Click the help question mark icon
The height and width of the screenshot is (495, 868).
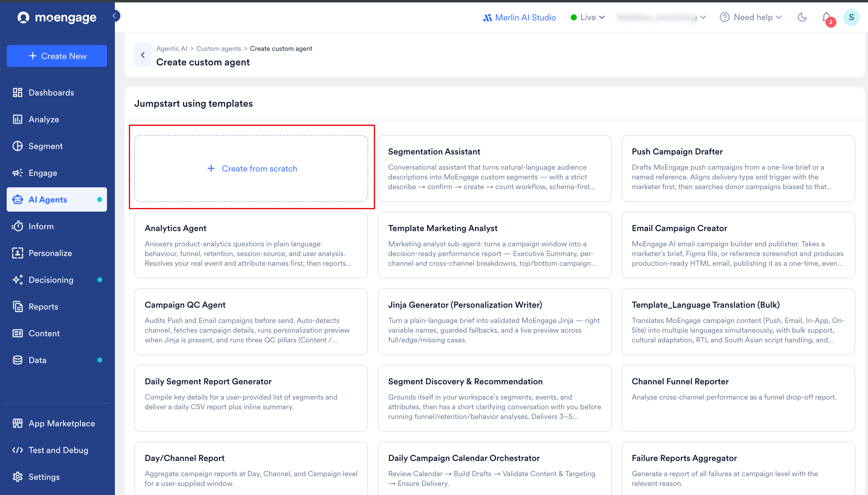point(724,17)
